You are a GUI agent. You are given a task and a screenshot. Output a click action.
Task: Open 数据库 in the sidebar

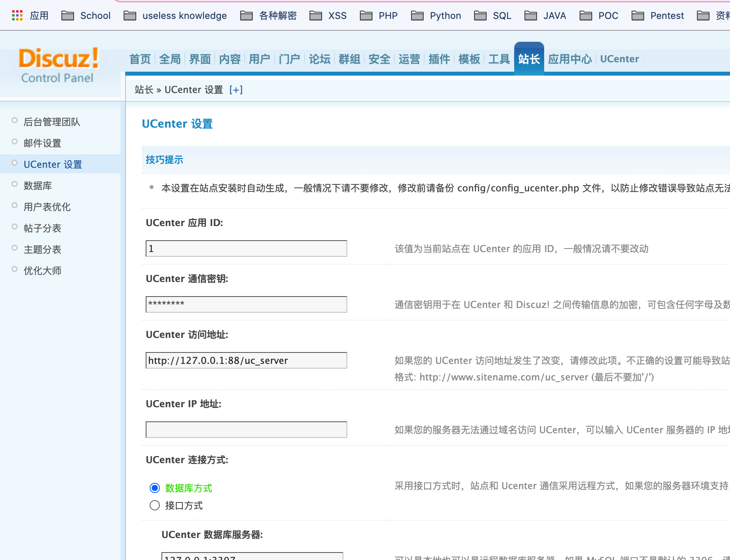(x=38, y=186)
